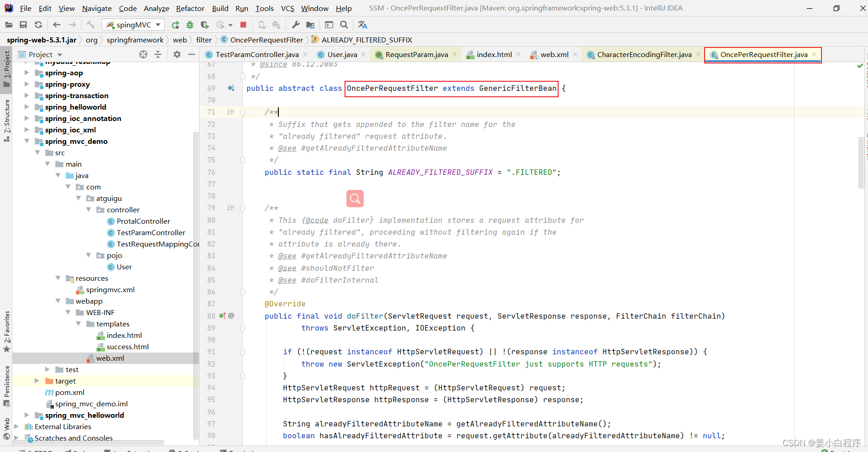The width and height of the screenshot is (868, 452).
Task: Expand spring_helloworld module
Action: pos(26,107)
